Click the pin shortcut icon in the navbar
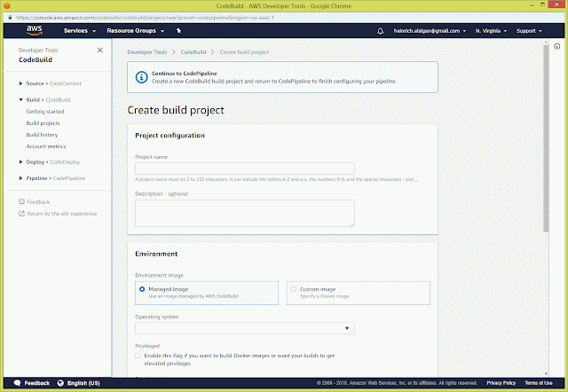This screenshot has height=392, width=568. (178, 31)
